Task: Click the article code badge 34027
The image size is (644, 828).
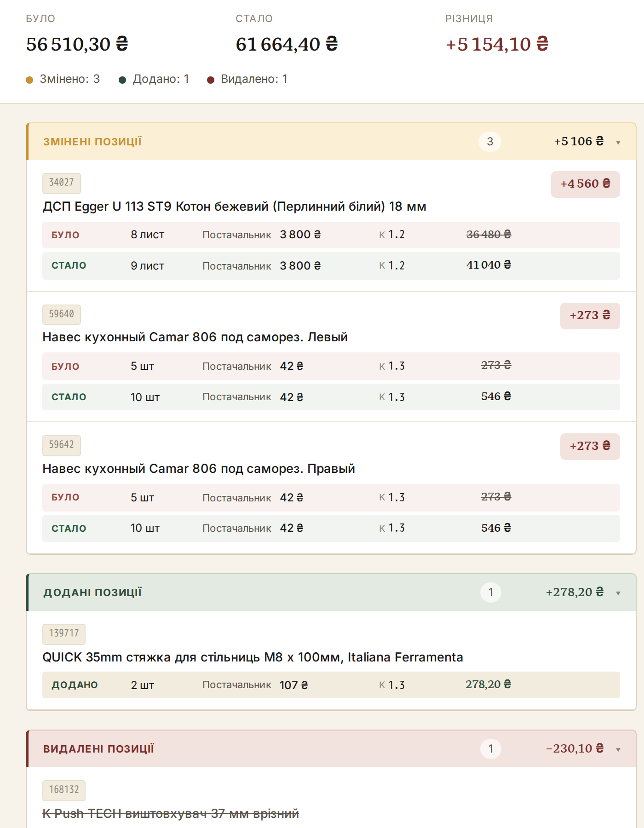Action: 62,183
